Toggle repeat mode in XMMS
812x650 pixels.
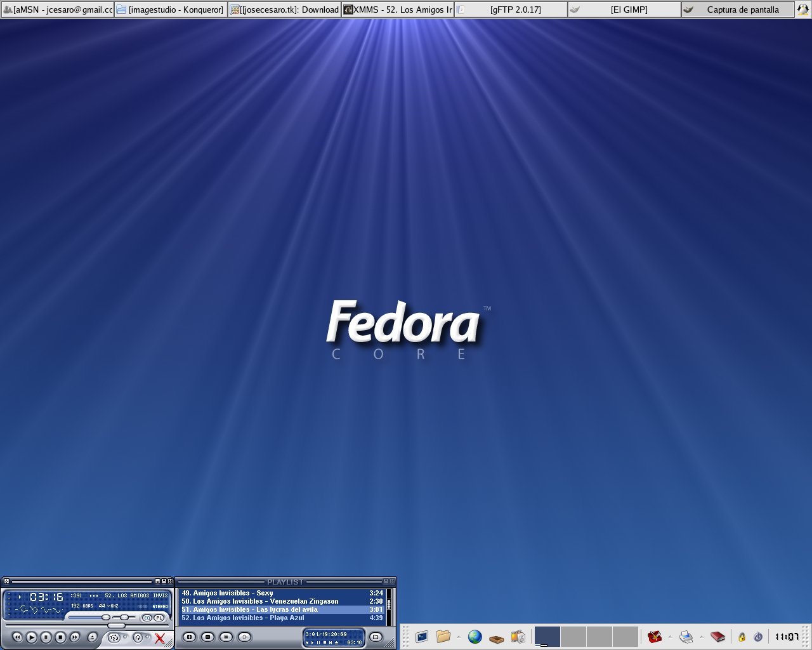pyautogui.click(x=138, y=637)
